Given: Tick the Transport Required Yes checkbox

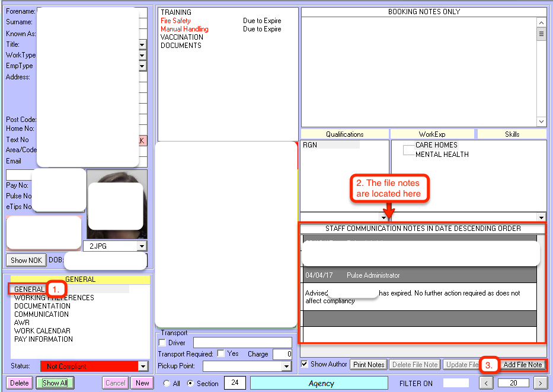Looking at the screenshot, I should pyautogui.click(x=220, y=354).
